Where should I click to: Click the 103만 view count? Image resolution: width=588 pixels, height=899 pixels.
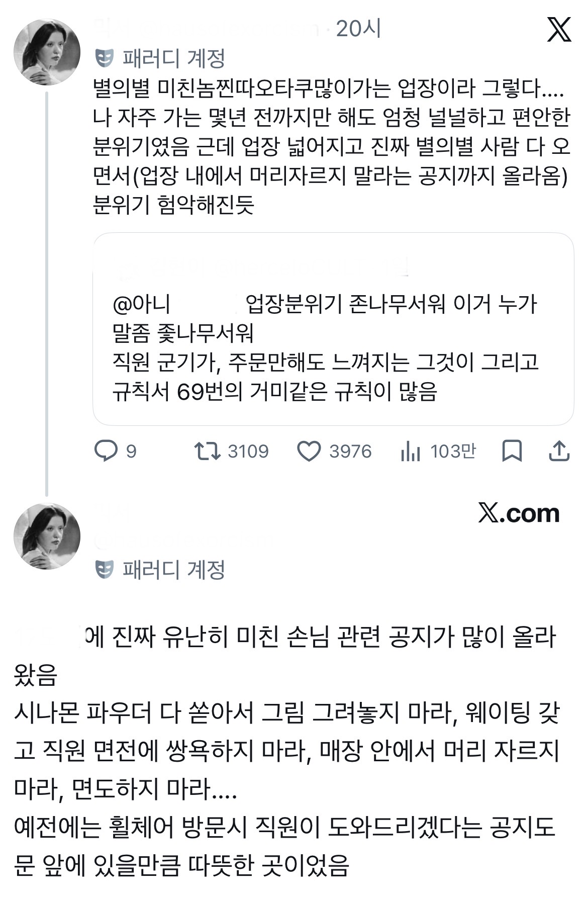pyautogui.click(x=452, y=451)
